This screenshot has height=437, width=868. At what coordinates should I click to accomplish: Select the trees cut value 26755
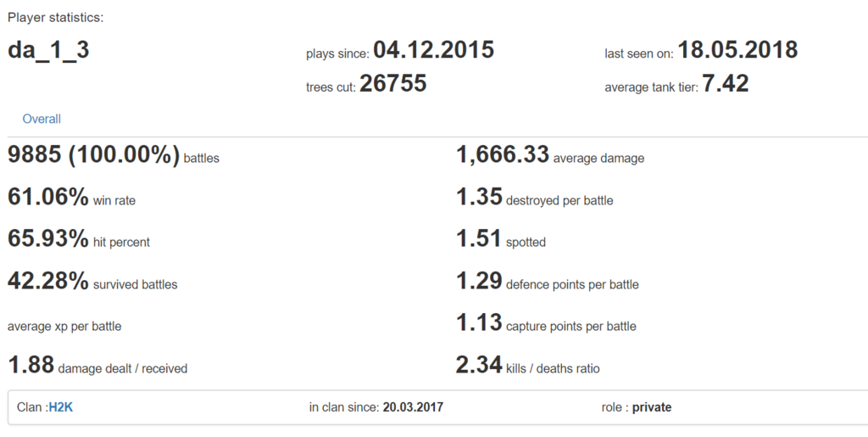point(392,83)
